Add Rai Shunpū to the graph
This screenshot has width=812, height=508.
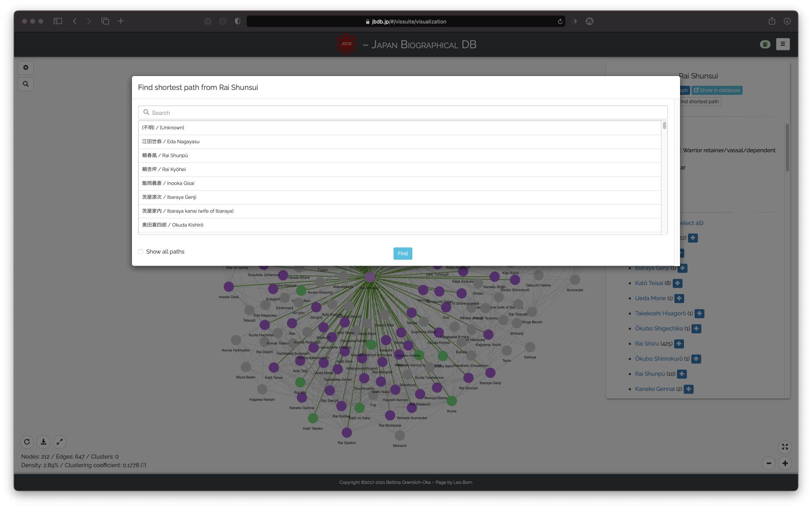(x=682, y=374)
